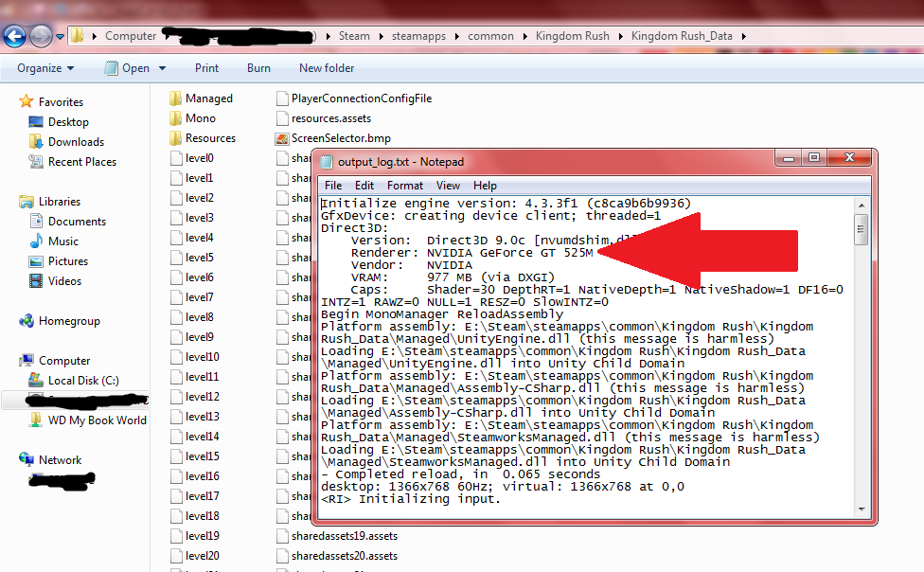Image resolution: width=924 pixels, height=572 pixels.
Task: Open the Edit menu in Notepad
Action: (364, 186)
